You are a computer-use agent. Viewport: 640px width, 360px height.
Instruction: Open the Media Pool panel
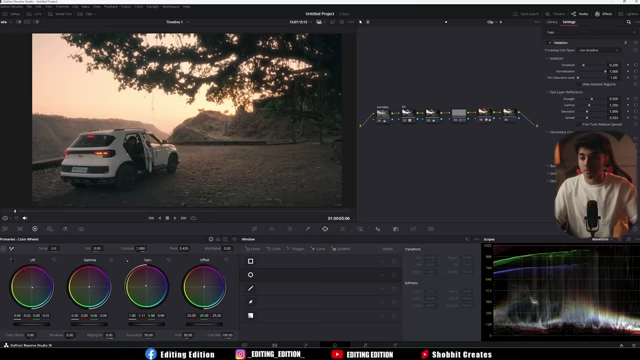60,14
